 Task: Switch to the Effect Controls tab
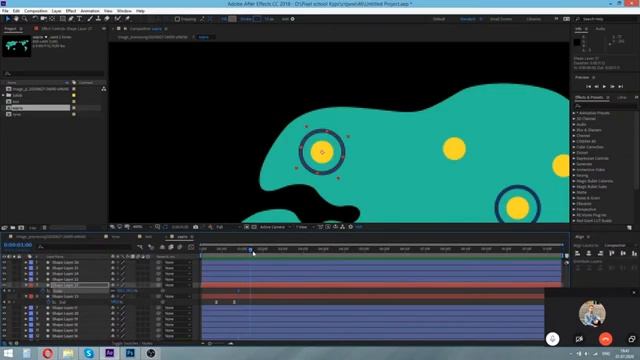tap(67, 29)
